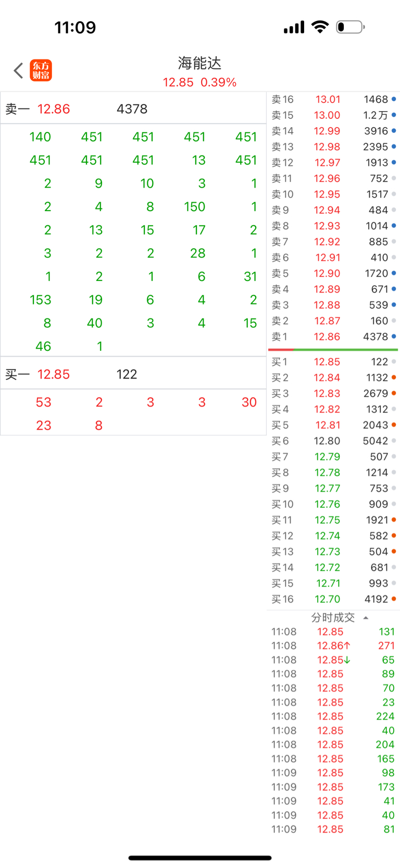Tap price change 12.85 0.39% subtitle

199,82
